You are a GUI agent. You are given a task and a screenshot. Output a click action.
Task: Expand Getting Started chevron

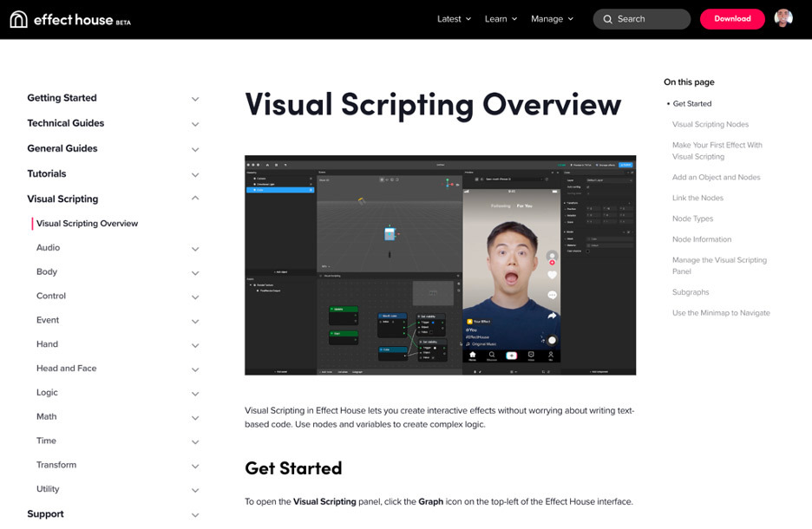195,99
